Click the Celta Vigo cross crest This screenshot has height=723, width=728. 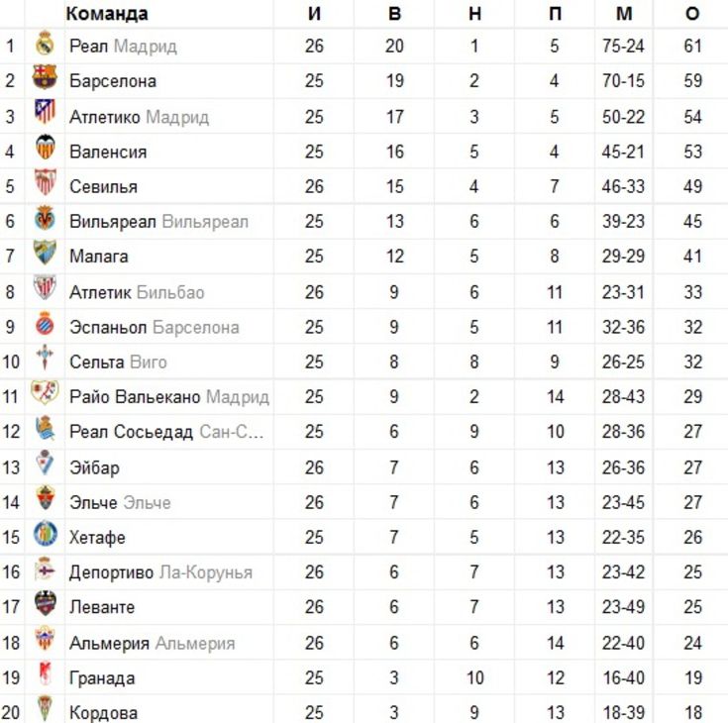point(45,358)
